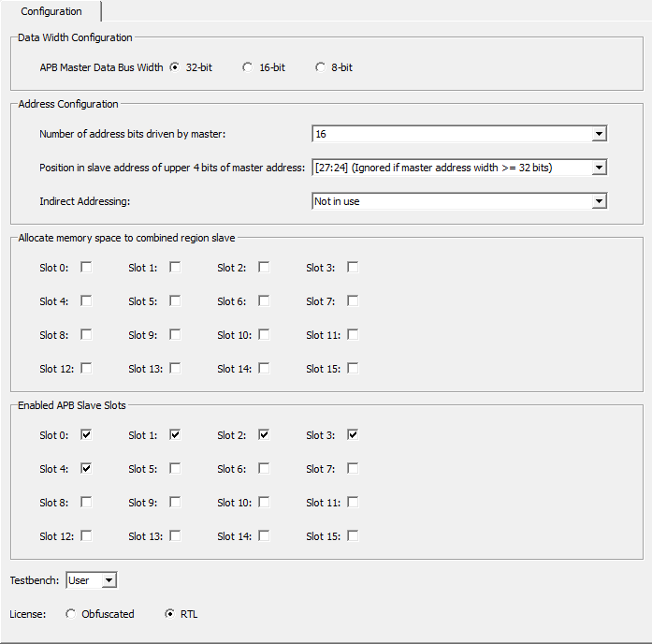
Task: Select RTL license option
Action: 169,614
